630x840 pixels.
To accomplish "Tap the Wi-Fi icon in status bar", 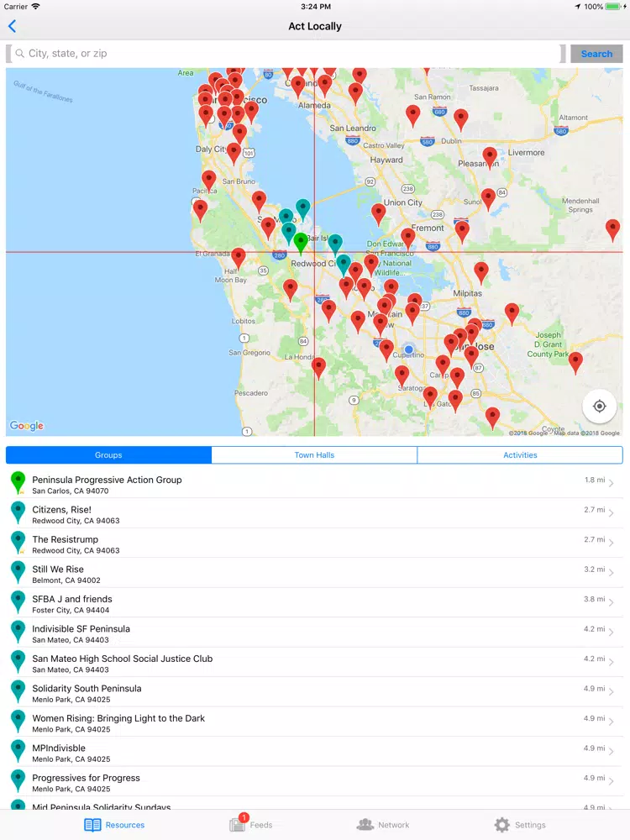I will tap(36, 7).
